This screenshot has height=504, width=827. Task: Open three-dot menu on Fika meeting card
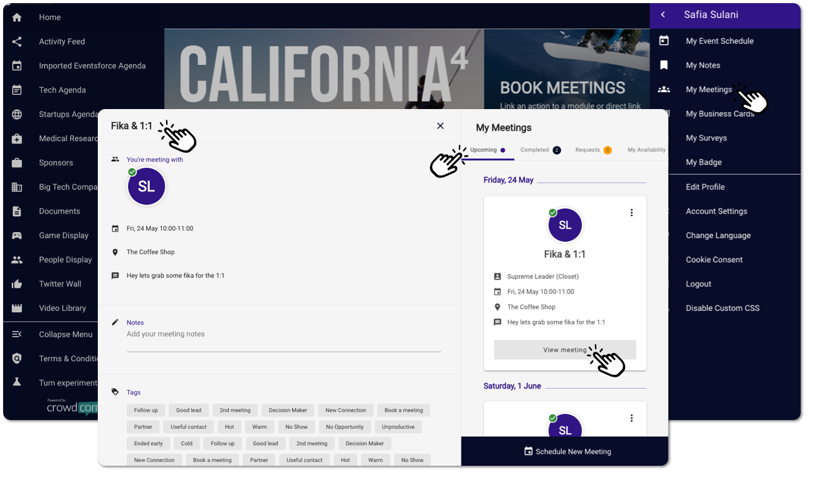coord(631,213)
